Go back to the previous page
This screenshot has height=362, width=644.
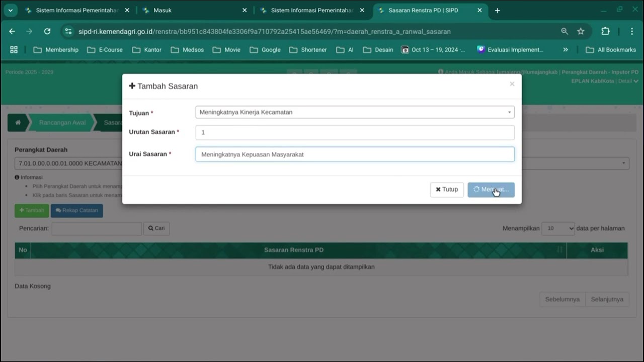pyautogui.click(x=12, y=31)
